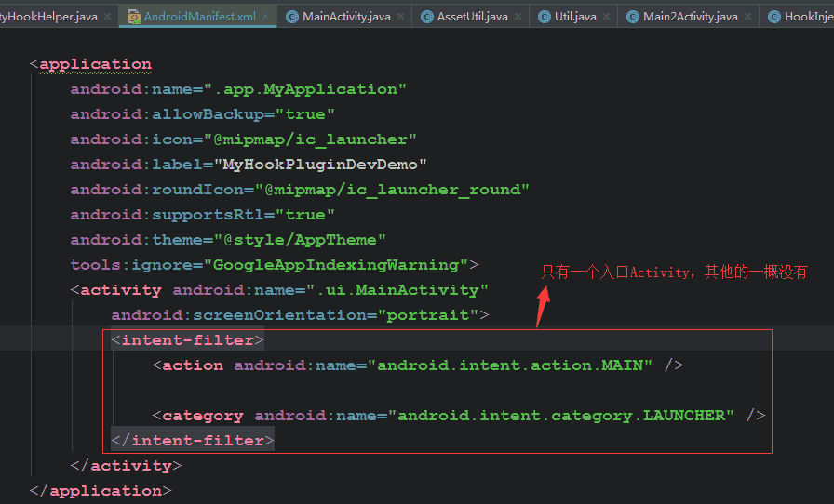The image size is (834, 504).
Task: Click the AndroidManifest.xml file icon
Action: [x=134, y=17]
